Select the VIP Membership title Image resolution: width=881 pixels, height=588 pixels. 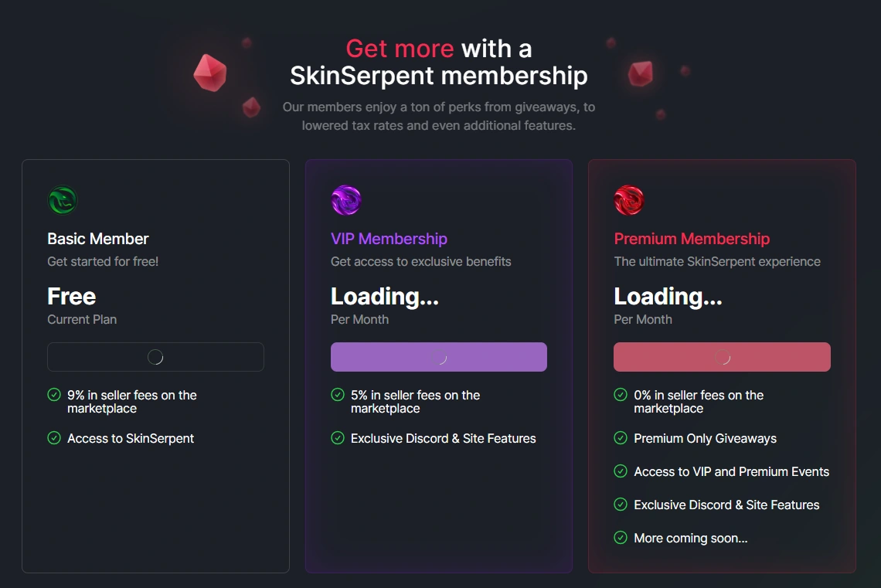pyautogui.click(x=389, y=239)
